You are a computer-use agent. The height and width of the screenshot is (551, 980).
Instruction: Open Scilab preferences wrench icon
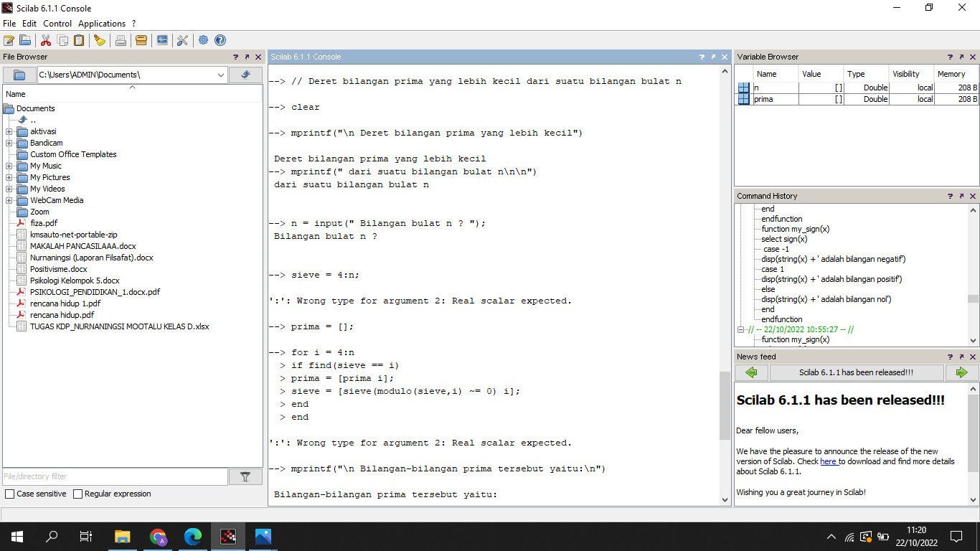(x=182, y=40)
